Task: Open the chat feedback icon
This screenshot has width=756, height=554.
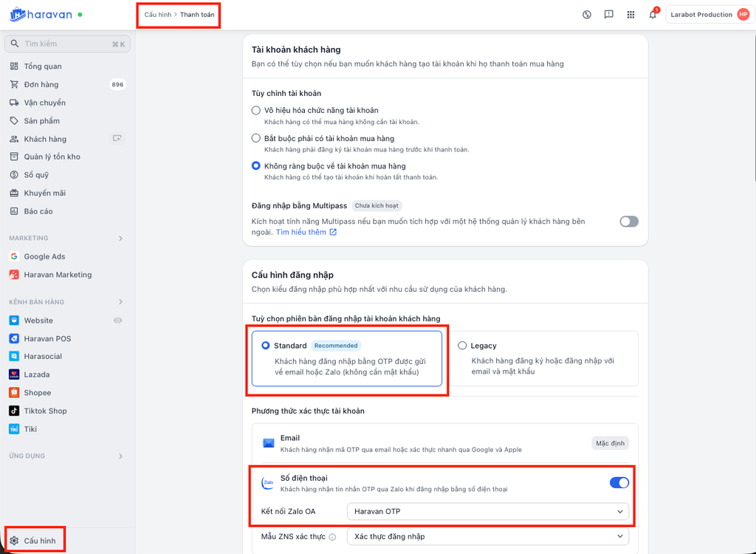Action: coord(608,15)
